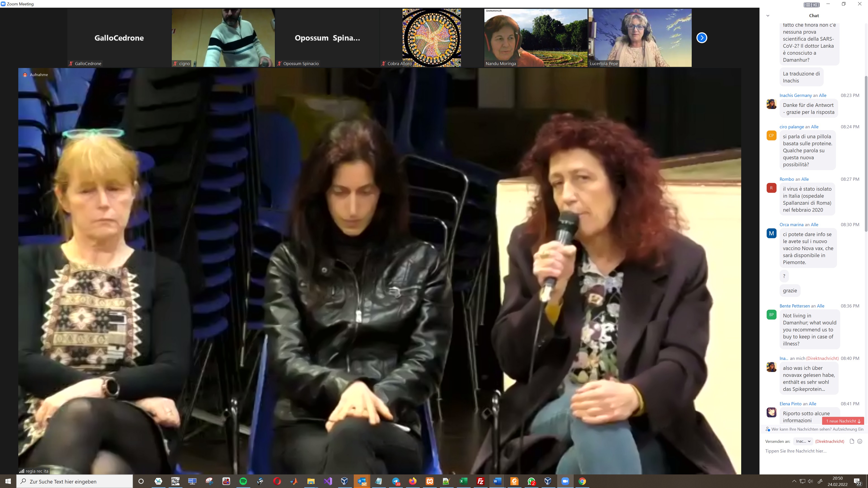868x488 pixels.
Task: Click the file attachment icon in chat
Action: [x=852, y=441]
